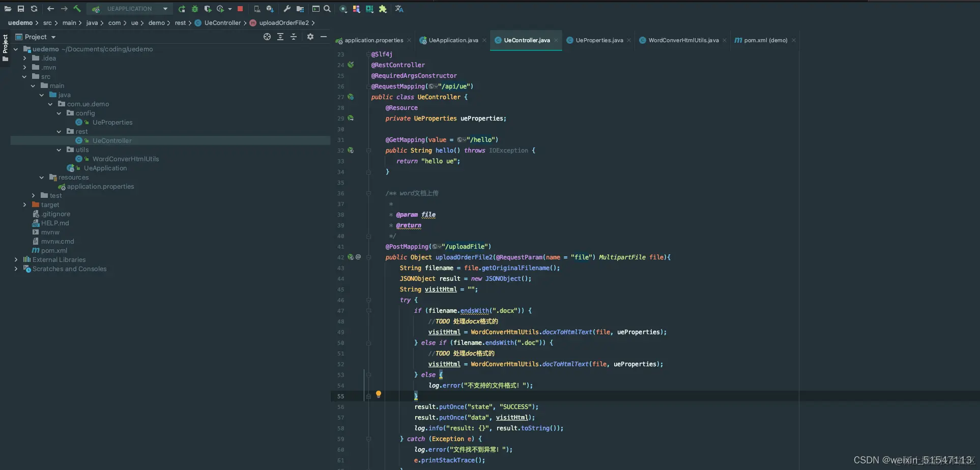Collapse the uedemo root node

point(16,49)
